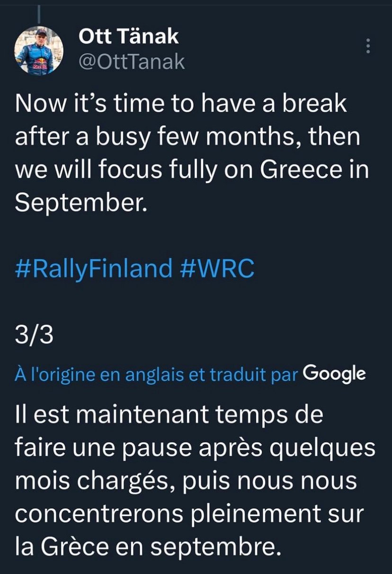Click "À l'origine en anglais et traduit par"
This screenshot has width=392, height=574.
(x=156, y=375)
